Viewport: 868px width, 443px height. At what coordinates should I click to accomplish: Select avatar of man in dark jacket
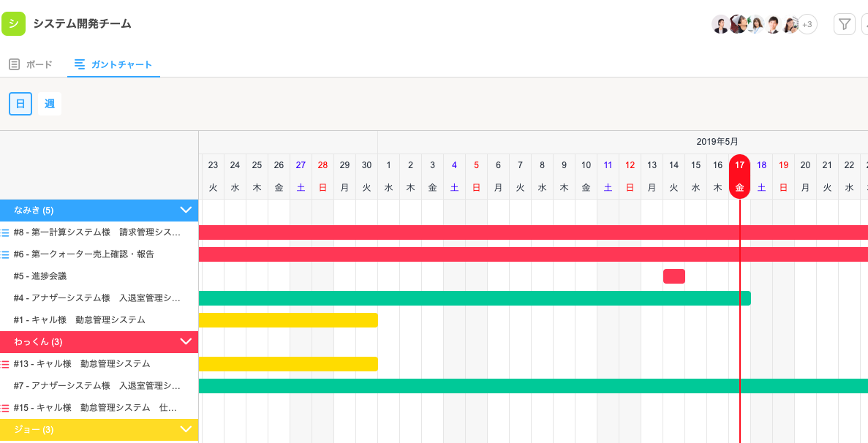click(720, 24)
